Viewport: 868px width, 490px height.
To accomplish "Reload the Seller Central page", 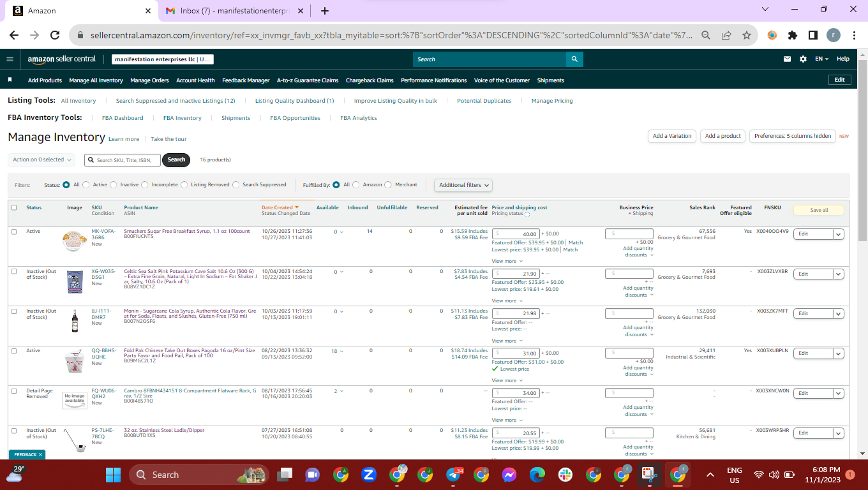I will pos(55,36).
